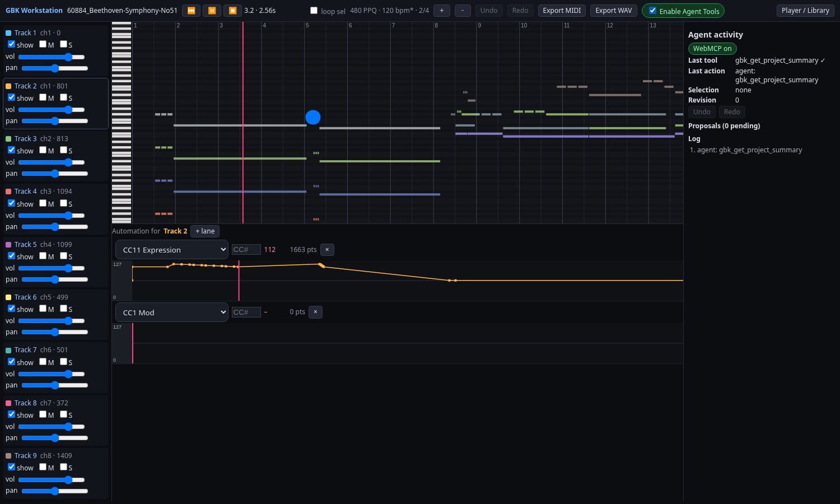Solo Track 3 with its S checkbox

(63, 150)
